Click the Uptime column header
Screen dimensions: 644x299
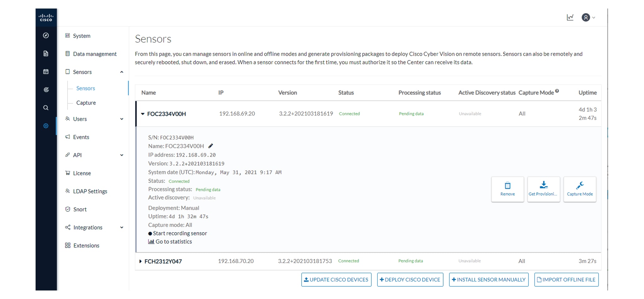coord(587,93)
